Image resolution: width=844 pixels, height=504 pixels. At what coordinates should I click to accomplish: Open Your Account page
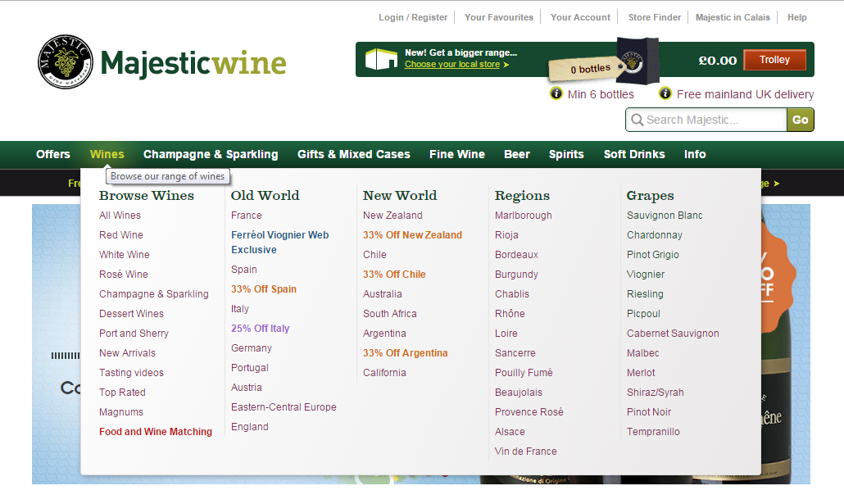(580, 17)
